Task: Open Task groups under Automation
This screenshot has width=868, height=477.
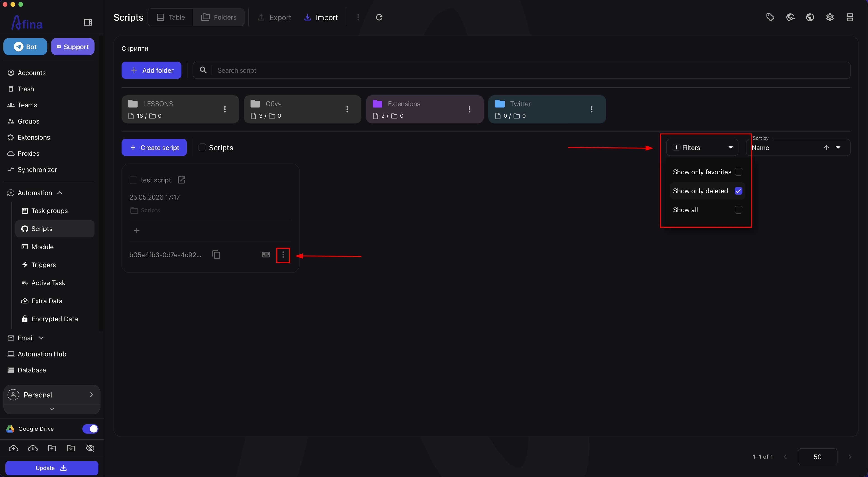Action: point(49,211)
